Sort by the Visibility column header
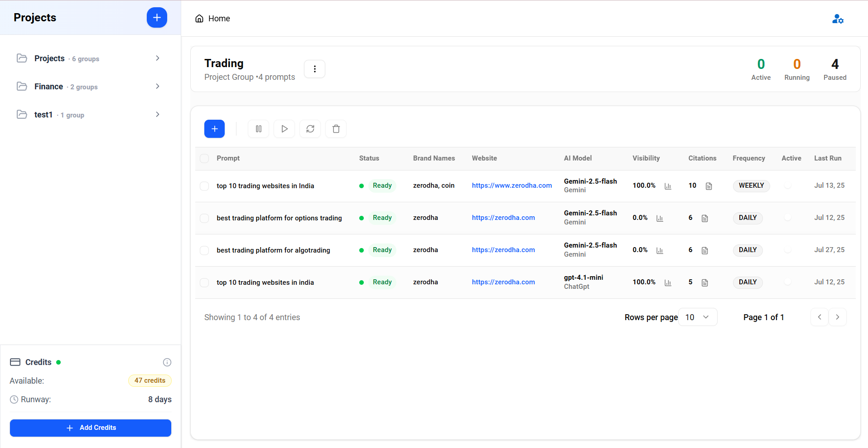The height and width of the screenshot is (448, 868). 646,158
